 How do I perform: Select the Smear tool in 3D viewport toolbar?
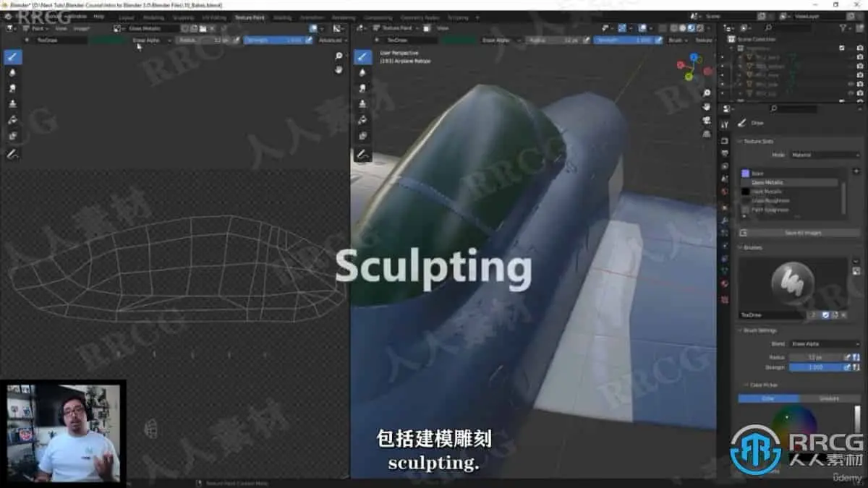[363, 89]
